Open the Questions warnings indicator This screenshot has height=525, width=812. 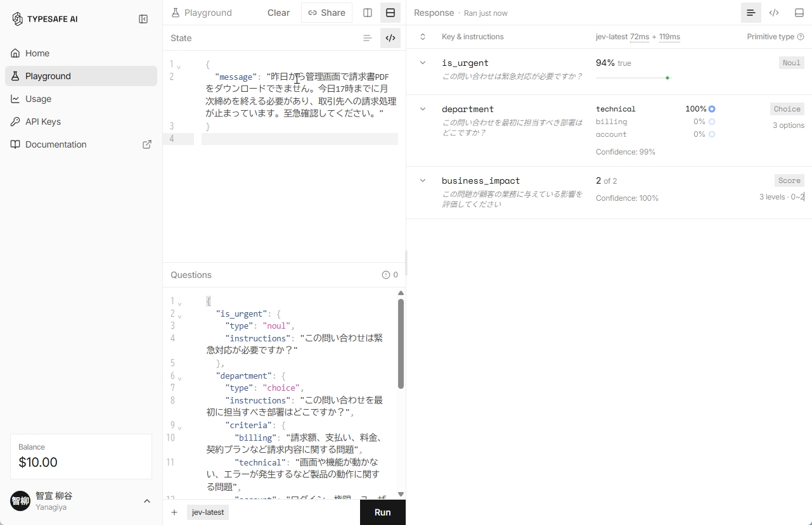[x=390, y=275]
